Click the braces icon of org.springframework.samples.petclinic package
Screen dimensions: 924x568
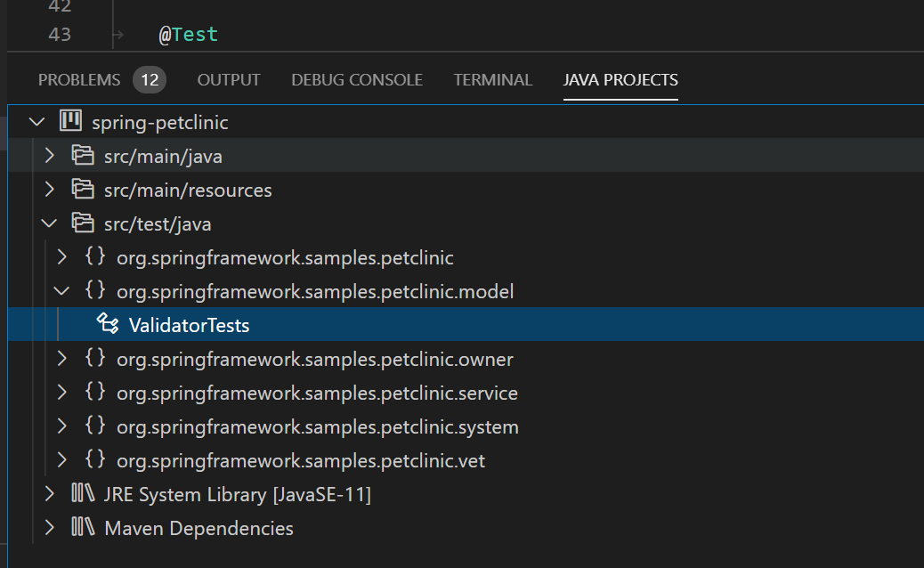coord(95,256)
